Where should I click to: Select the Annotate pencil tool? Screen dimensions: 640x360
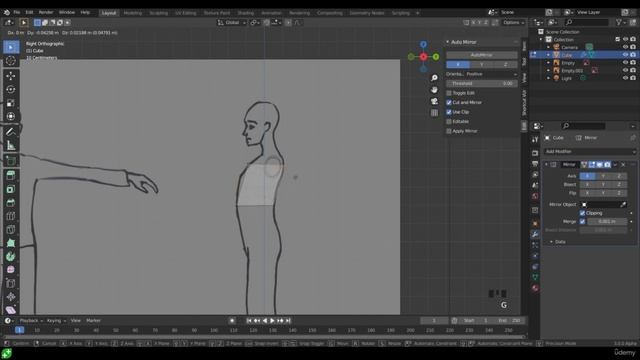(11, 131)
